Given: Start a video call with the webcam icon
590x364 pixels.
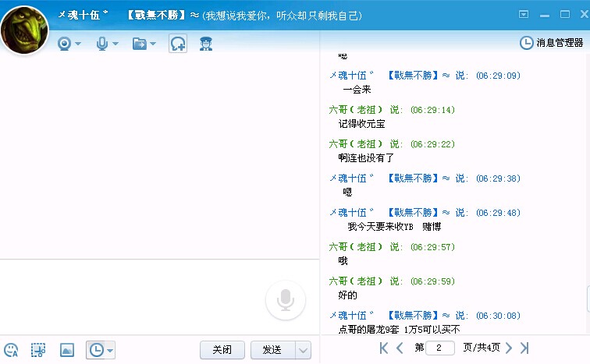Looking at the screenshot, I should (64, 44).
